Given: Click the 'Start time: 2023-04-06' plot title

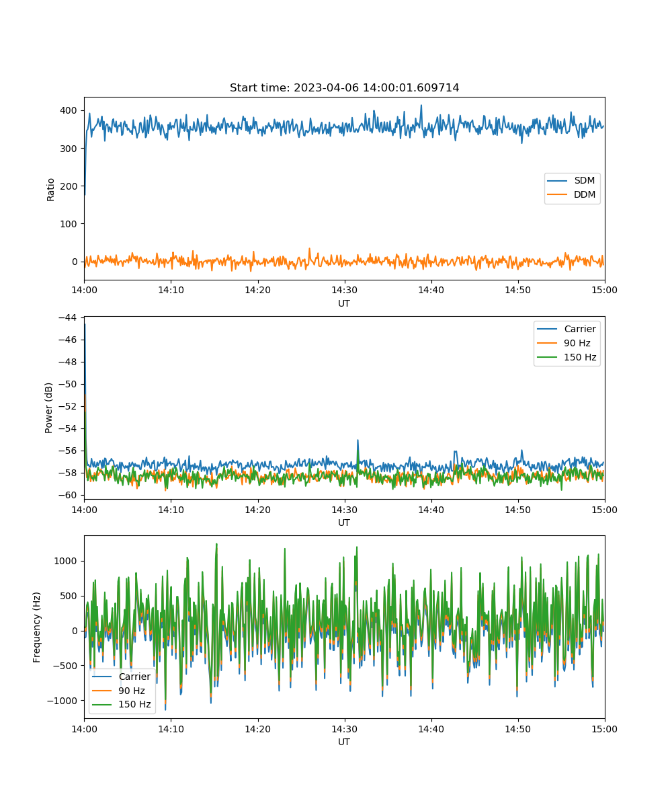Looking at the screenshot, I should 344,88.
